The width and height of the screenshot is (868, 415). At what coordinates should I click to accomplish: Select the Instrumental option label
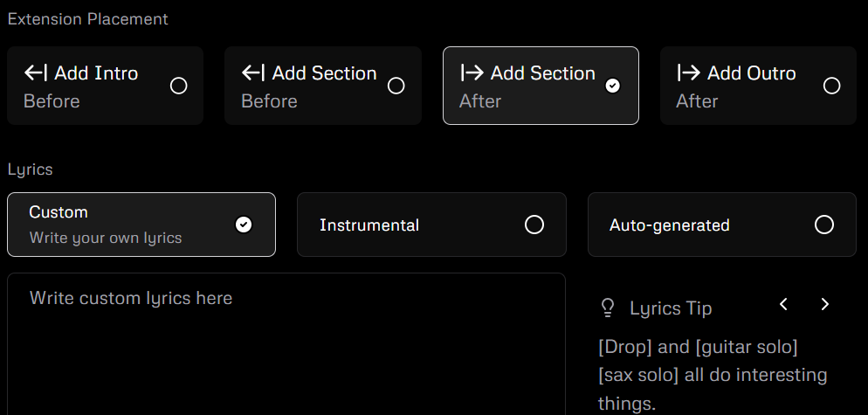pyautogui.click(x=369, y=225)
